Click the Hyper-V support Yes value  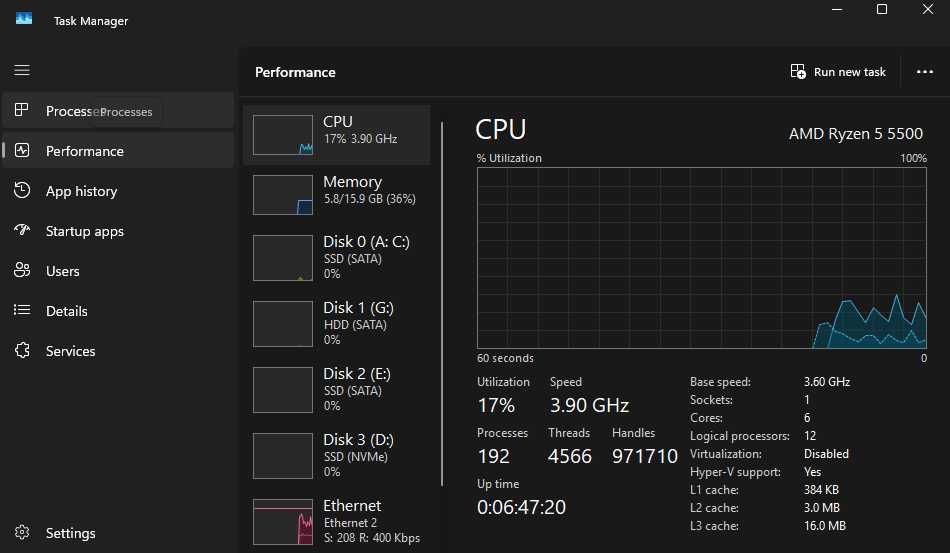coord(812,472)
